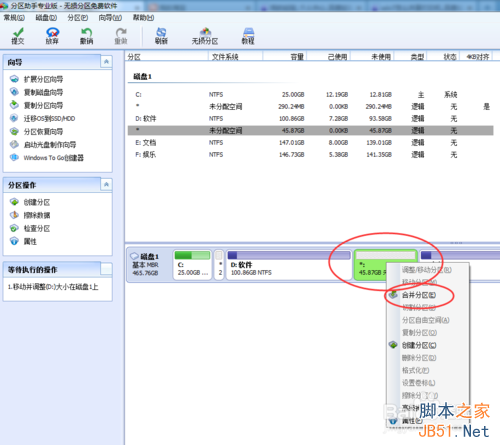Start the 迁移OS到SSD/HDD wizard
The height and width of the screenshot is (445, 500).
(x=49, y=119)
